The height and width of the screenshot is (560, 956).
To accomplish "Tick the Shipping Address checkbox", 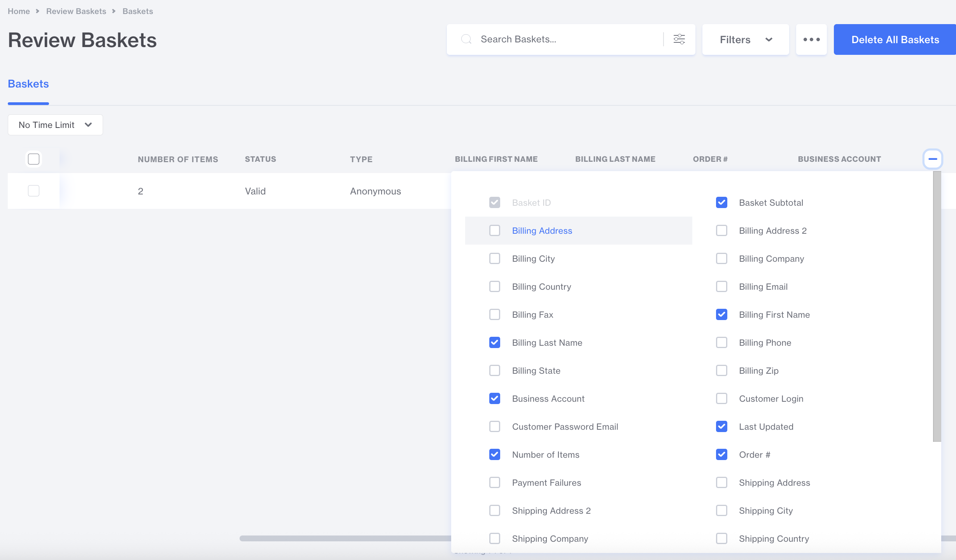I will click(x=722, y=483).
